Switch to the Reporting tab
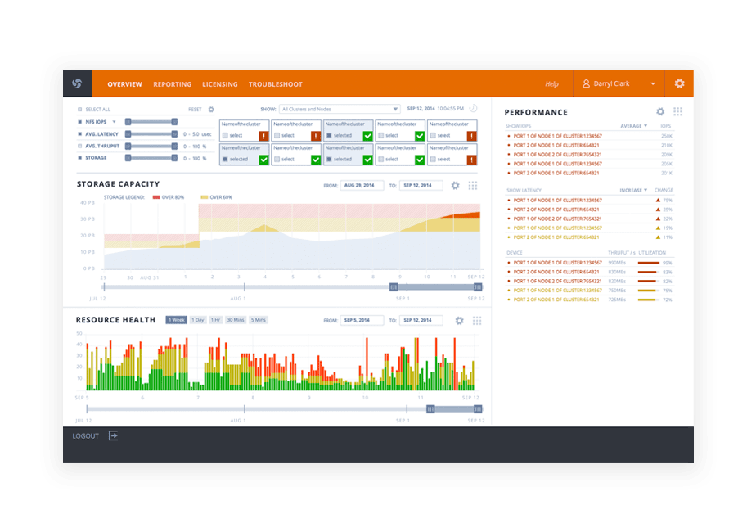This screenshot has height=532, width=756. tap(172, 84)
